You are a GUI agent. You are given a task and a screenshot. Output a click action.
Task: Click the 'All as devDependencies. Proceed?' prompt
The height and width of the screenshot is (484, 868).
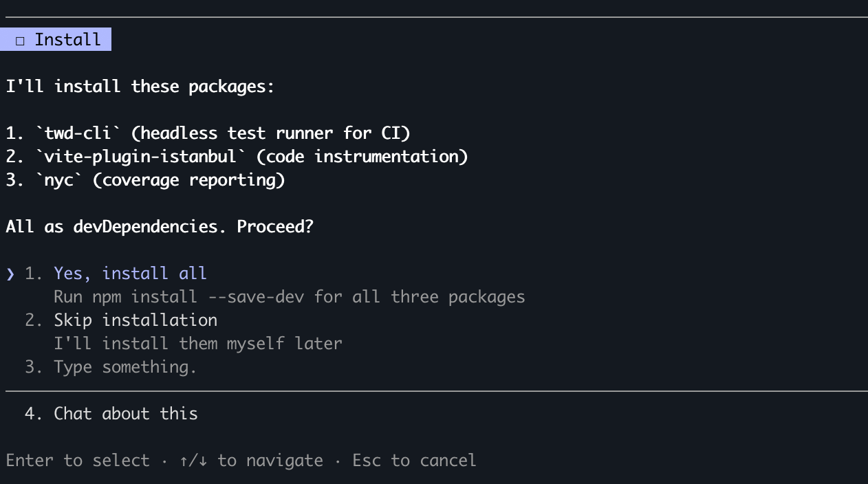coord(160,226)
